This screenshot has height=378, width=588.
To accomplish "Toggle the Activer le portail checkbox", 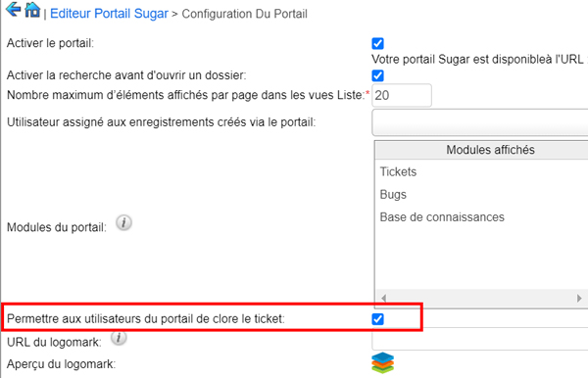I will click(x=377, y=43).
